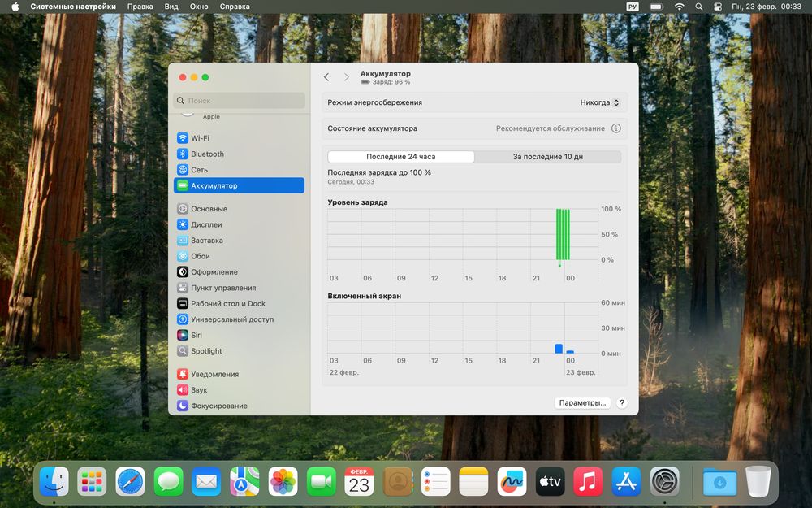
Task: Click the Параметры… button
Action: pos(582,403)
